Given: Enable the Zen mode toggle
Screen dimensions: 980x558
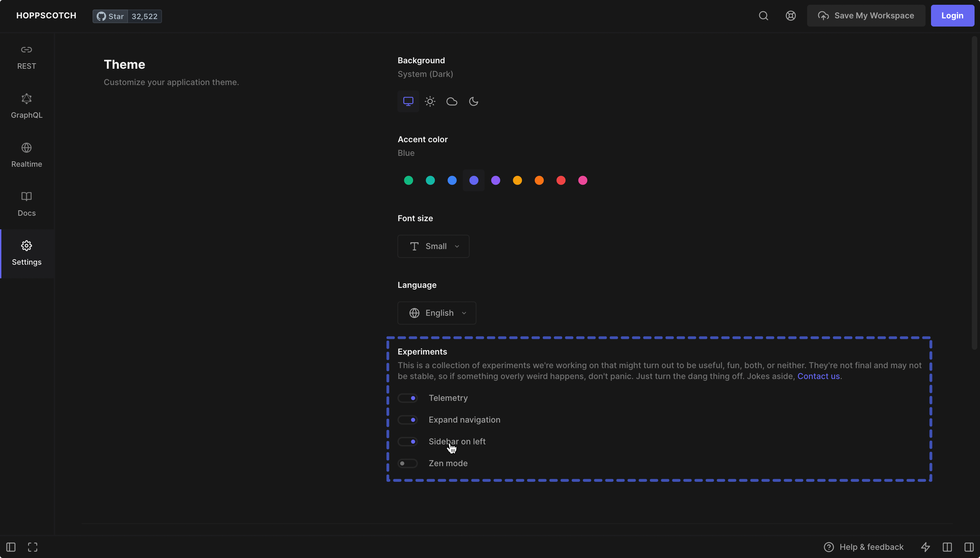Looking at the screenshot, I should 407,463.
